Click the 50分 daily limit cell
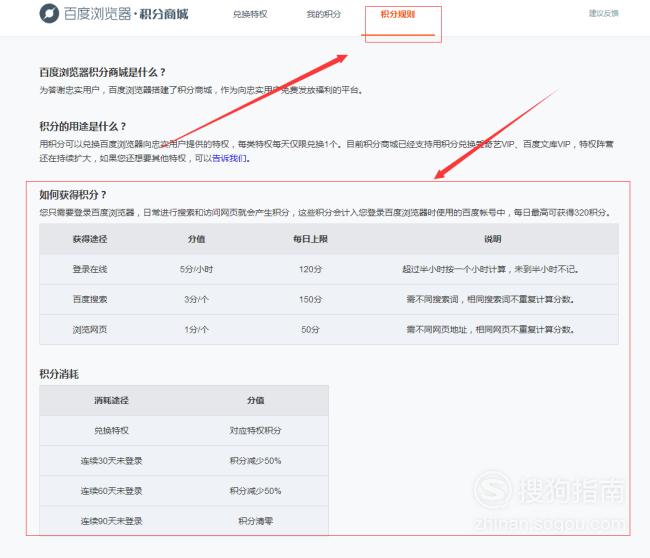The image size is (650, 558). pos(310,330)
